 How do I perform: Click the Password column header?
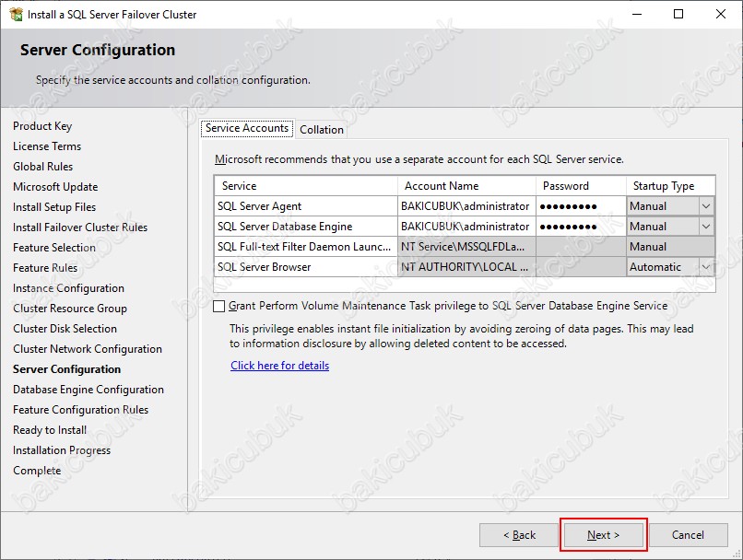tap(581, 186)
